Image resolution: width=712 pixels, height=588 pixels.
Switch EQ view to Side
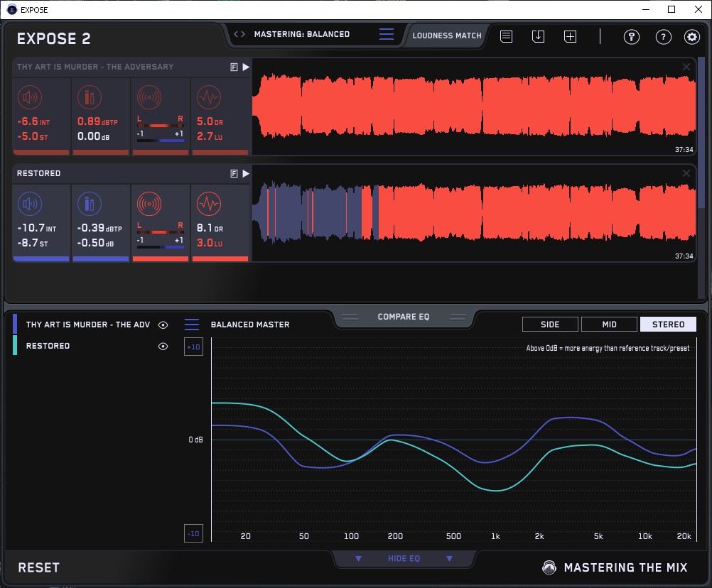(550, 325)
